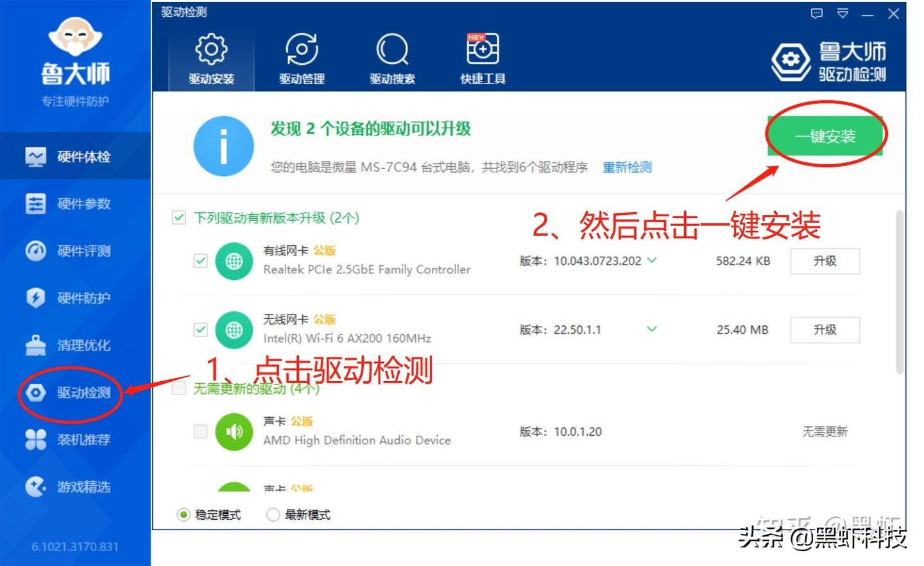Open the feedback bubble icon in title bar

[x=816, y=13]
